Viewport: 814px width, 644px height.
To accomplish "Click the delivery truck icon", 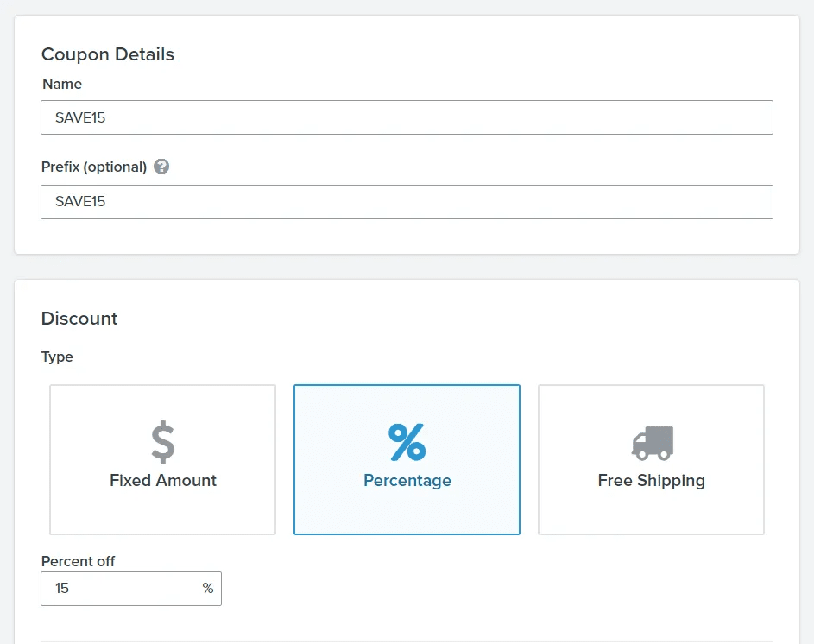I will coord(653,443).
